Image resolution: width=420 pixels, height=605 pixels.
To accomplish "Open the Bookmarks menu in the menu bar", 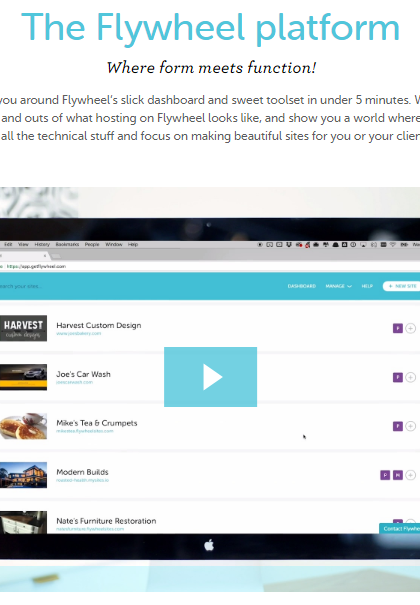I will [x=67, y=244].
